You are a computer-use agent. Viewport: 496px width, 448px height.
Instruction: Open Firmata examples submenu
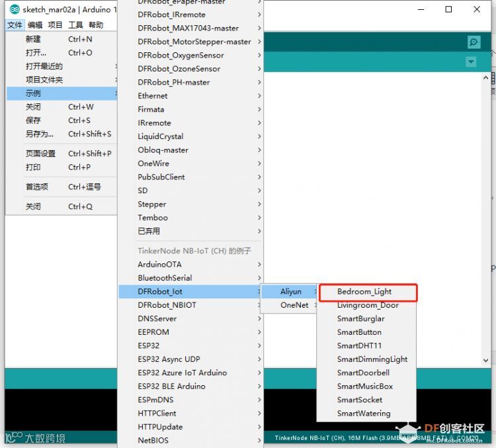tap(190, 110)
